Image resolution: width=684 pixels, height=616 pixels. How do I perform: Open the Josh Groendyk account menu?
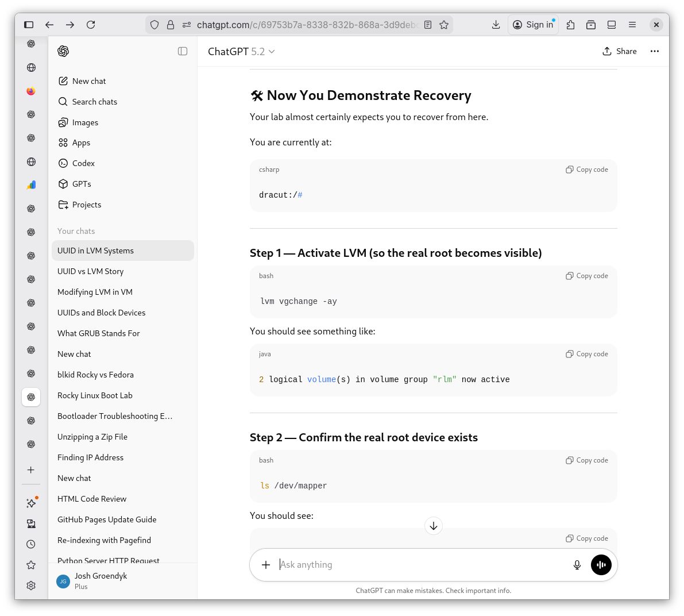(x=101, y=580)
